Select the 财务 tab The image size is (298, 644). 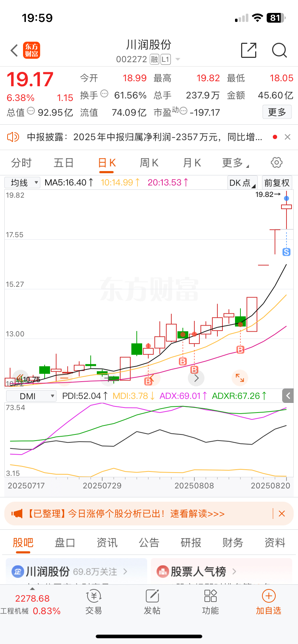pyautogui.click(x=233, y=543)
